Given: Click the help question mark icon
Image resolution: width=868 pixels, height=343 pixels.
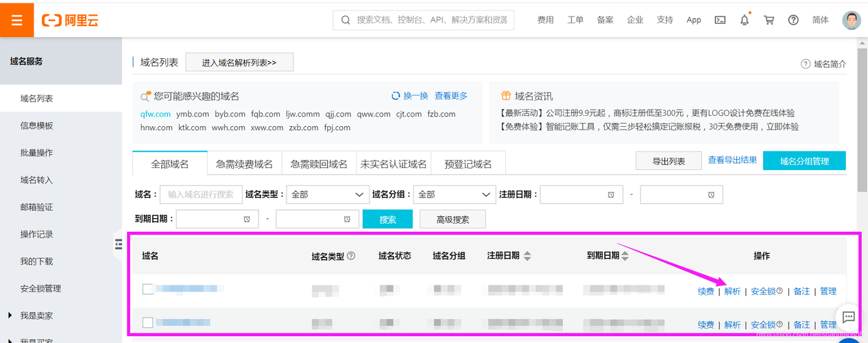Looking at the screenshot, I should click(x=793, y=20).
